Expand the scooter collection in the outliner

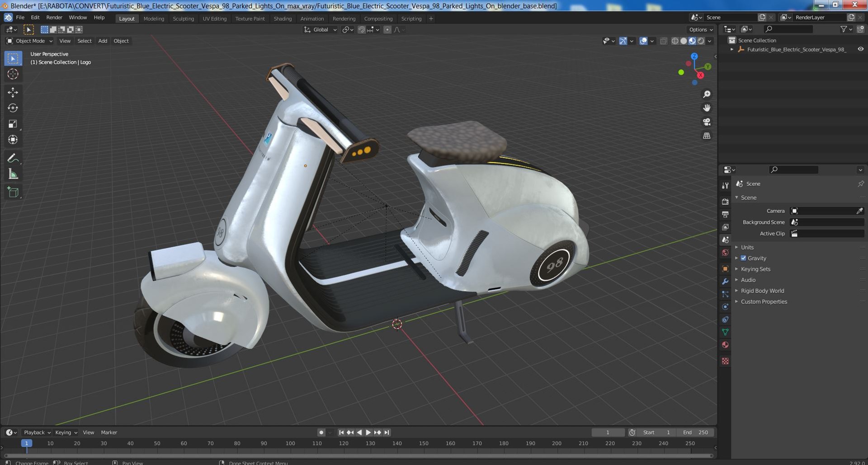(x=732, y=49)
